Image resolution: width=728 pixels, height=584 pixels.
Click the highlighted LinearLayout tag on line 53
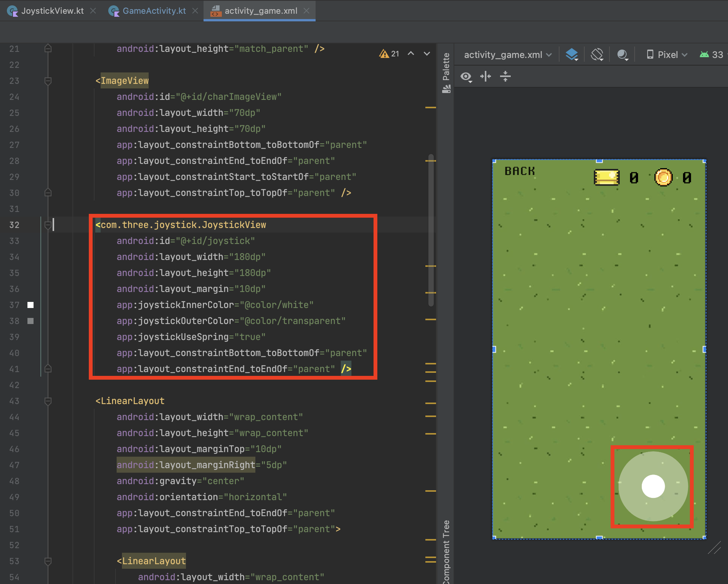tap(154, 561)
